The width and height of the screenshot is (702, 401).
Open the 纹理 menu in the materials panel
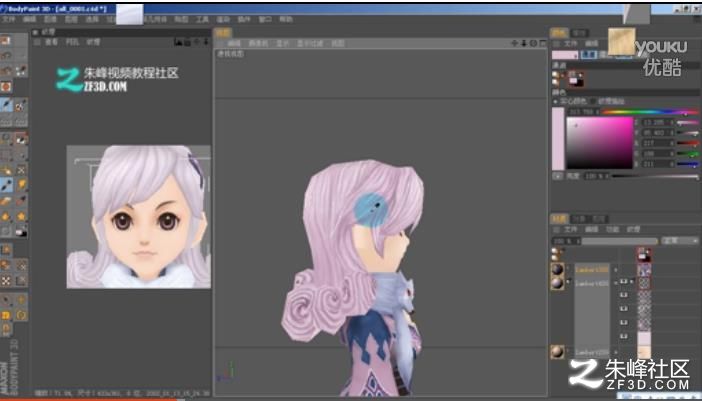pyautogui.click(x=634, y=229)
